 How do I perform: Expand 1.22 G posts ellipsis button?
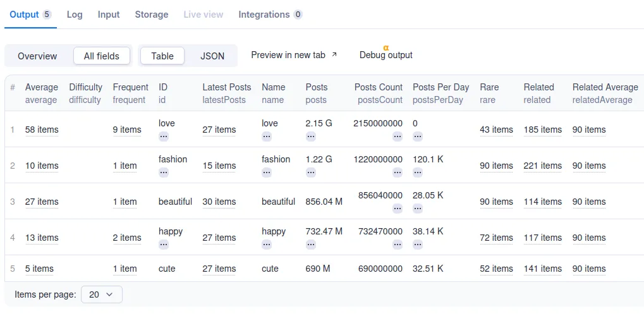pos(310,173)
